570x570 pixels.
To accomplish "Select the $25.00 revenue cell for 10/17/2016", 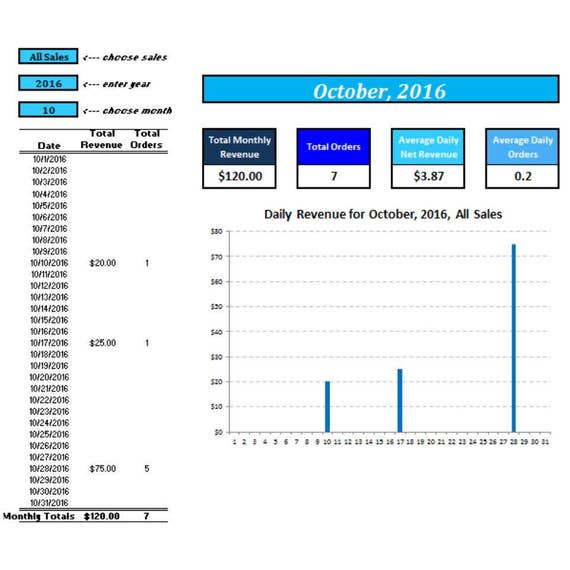I will pyautogui.click(x=103, y=343).
